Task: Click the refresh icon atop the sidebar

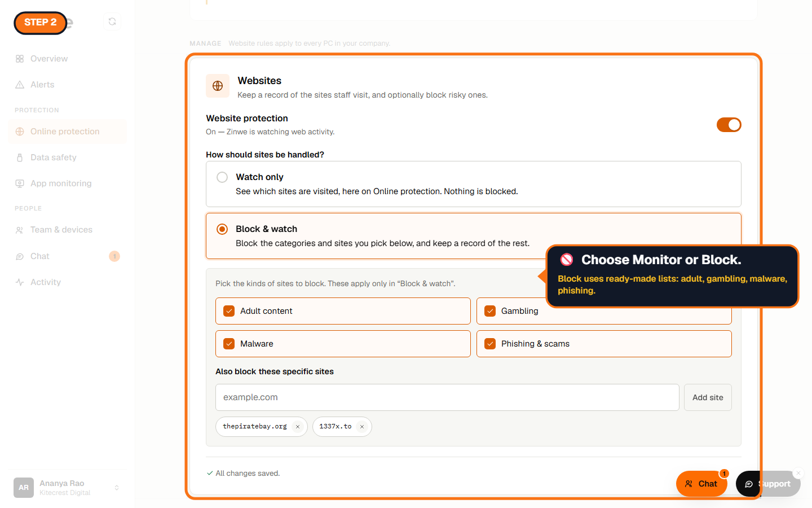Action: click(x=112, y=21)
